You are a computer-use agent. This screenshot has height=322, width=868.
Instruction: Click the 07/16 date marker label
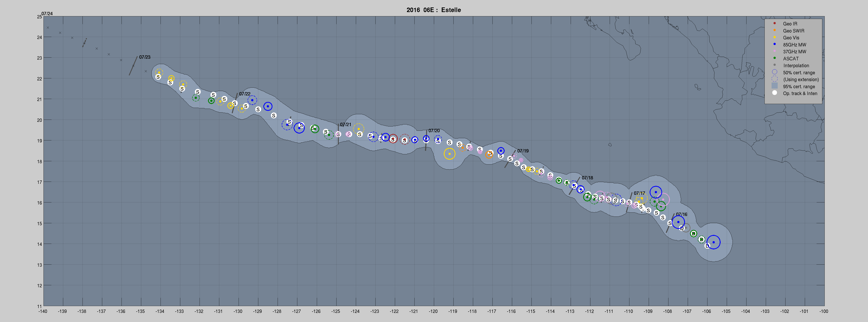point(681,214)
